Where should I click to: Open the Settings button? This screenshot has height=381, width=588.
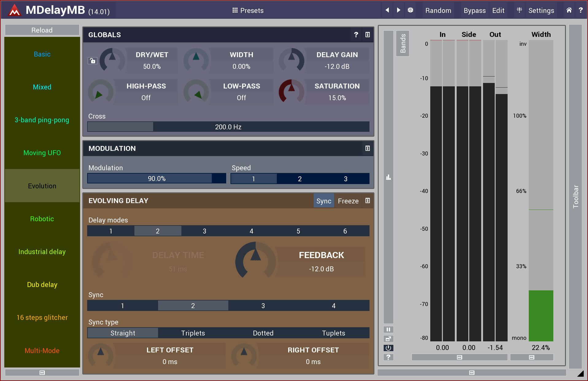[x=541, y=10]
